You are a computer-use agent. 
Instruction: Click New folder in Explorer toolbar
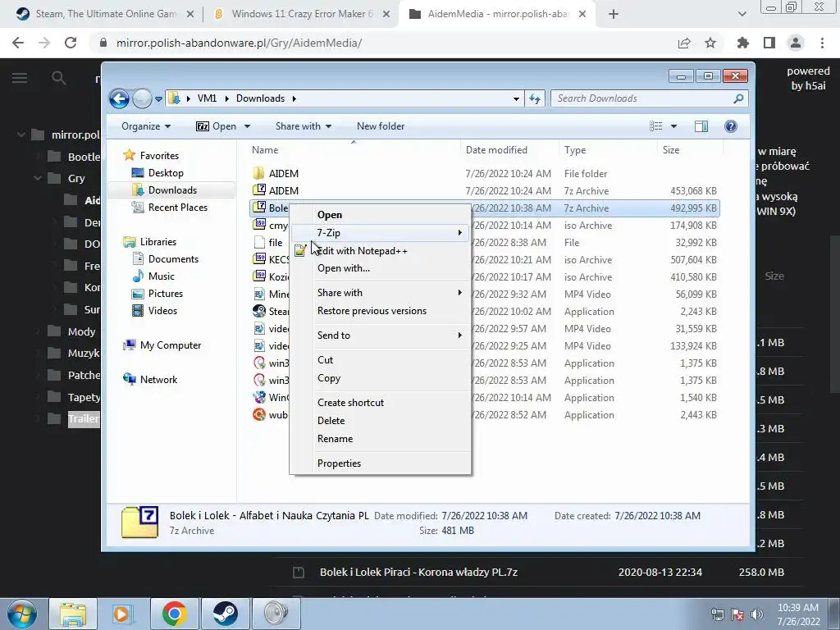[381, 126]
